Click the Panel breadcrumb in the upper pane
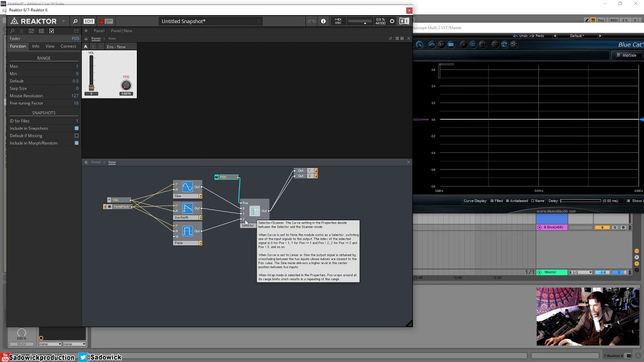 tap(96, 39)
